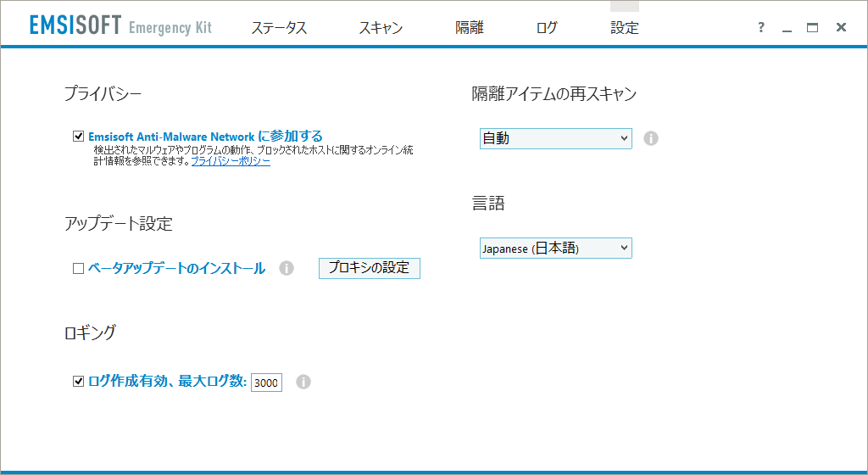This screenshot has height=475, width=868.
Task: Open the プライバシーポリシー link
Action: pyautogui.click(x=231, y=161)
